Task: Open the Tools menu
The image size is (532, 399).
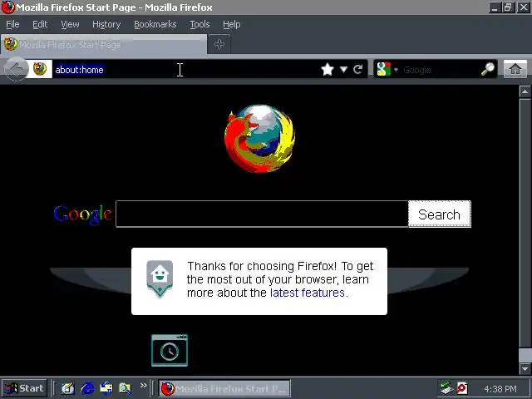Action: (x=199, y=24)
